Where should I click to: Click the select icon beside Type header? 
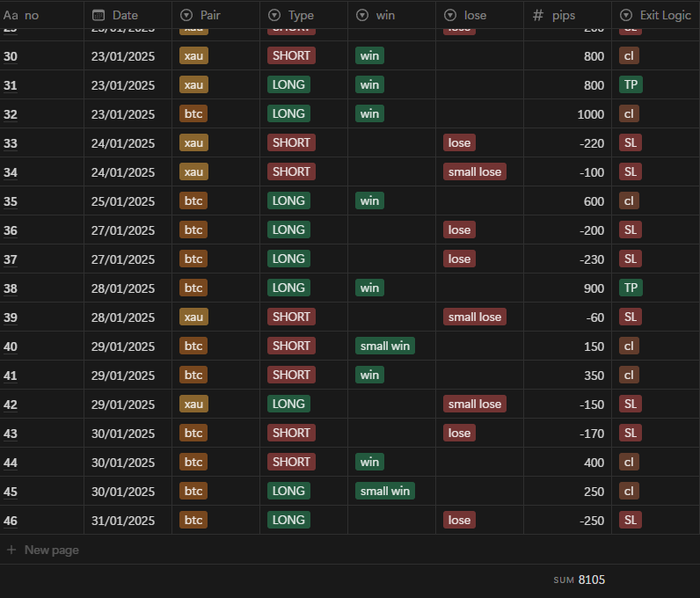[273, 15]
